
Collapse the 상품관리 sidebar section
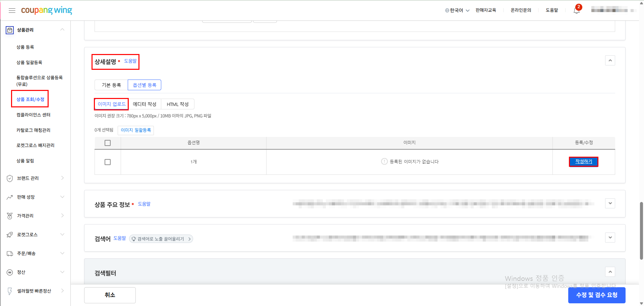click(x=62, y=30)
